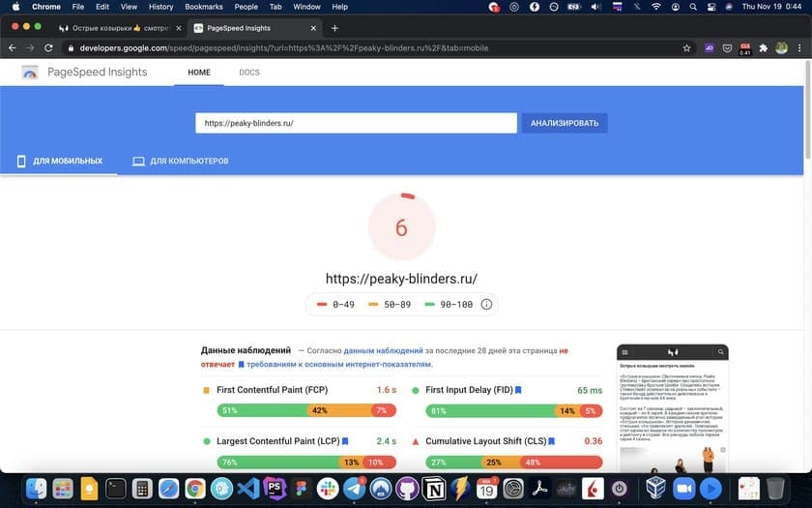The height and width of the screenshot is (508, 812).
Task: Select the HOME tab
Action: tap(199, 73)
